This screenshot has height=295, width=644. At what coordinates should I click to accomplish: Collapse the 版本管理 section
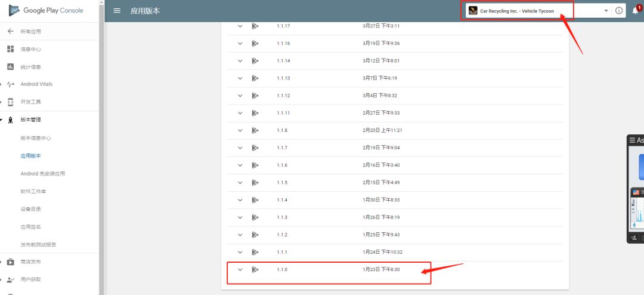pos(31,120)
